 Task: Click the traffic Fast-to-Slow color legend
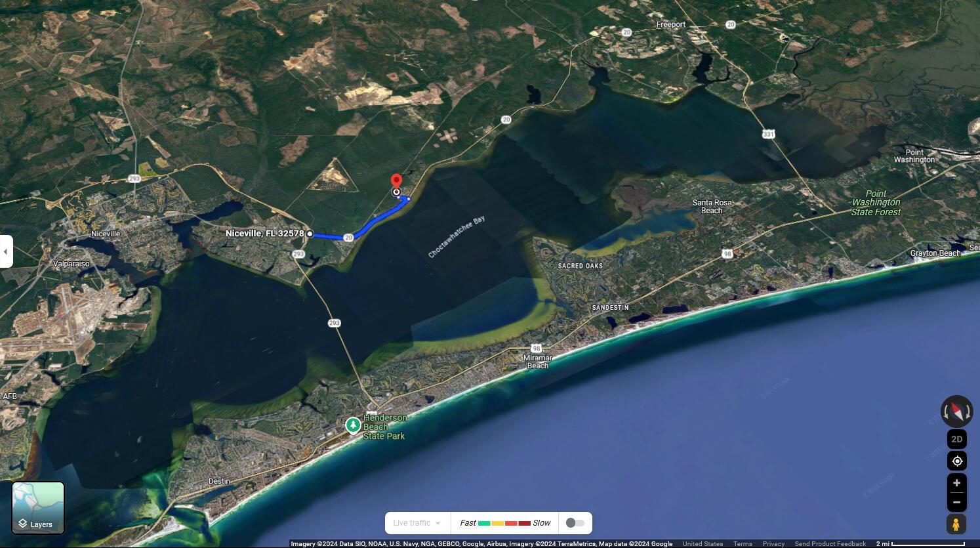[505, 523]
